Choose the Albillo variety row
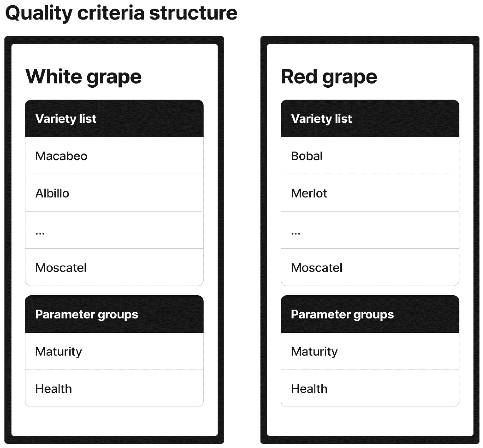 (x=114, y=193)
